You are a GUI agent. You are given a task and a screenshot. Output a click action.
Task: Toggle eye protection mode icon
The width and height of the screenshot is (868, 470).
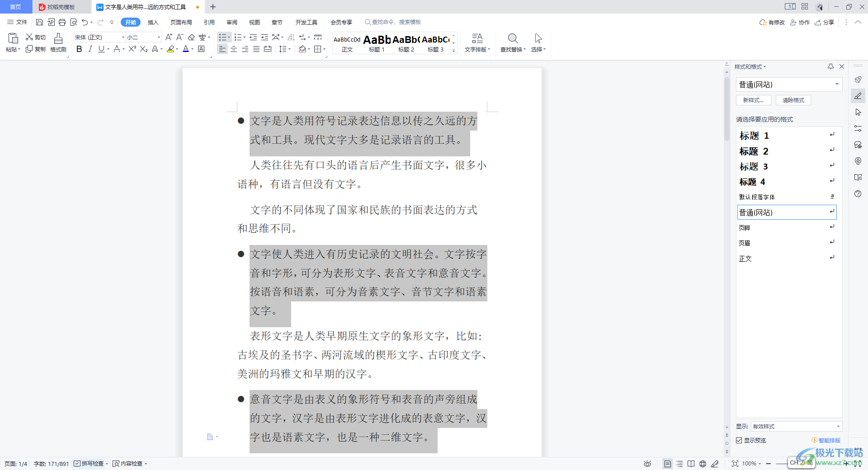coord(647,464)
